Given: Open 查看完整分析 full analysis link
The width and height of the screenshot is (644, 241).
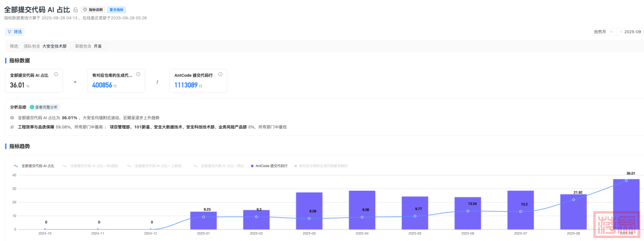Looking at the screenshot, I should (45, 107).
